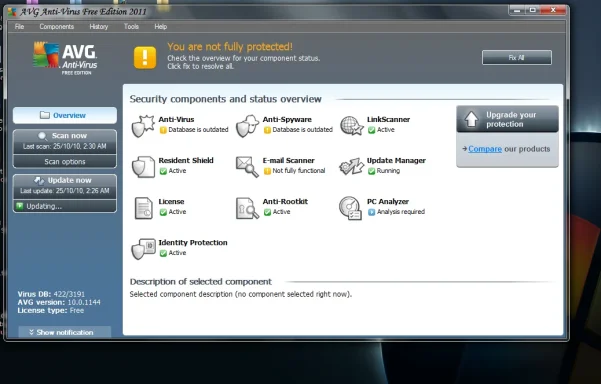Open the License document icon
Viewport: 601px width, 384px height.
click(144, 208)
